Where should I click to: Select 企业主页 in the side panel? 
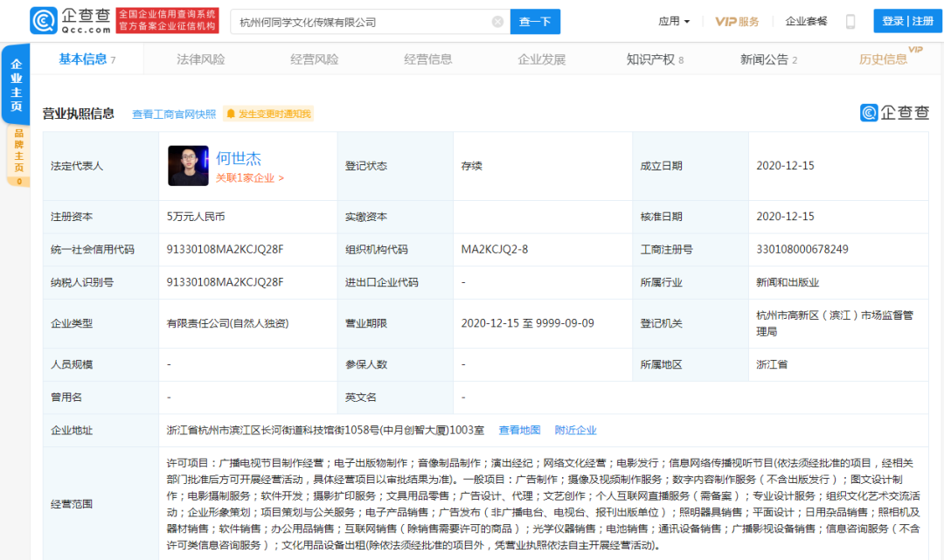click(17, 84)
